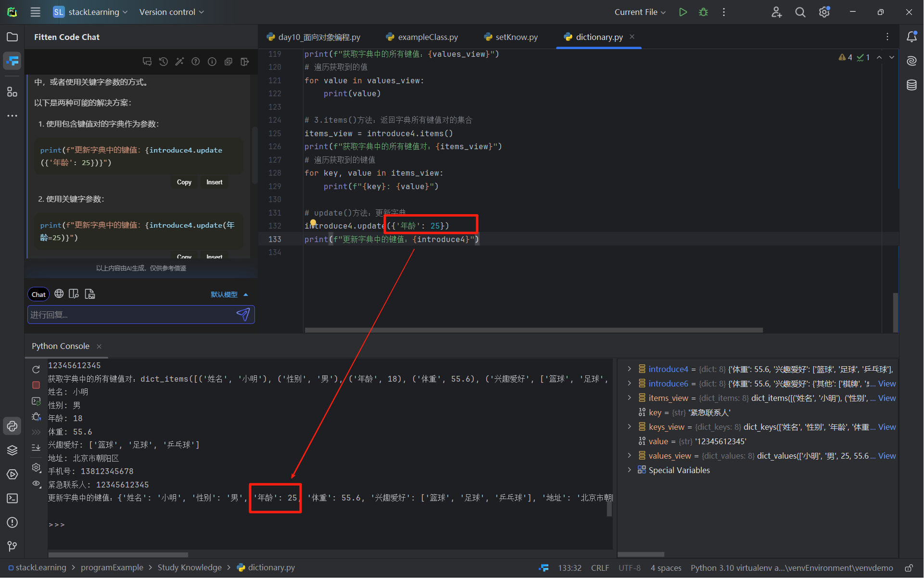Toggle show variables eye icon

pyautogui.click(x=36, y=484)
